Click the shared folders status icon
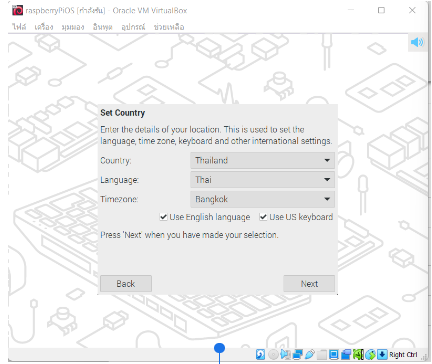The image size is (432, 364). tap(322, 354)
